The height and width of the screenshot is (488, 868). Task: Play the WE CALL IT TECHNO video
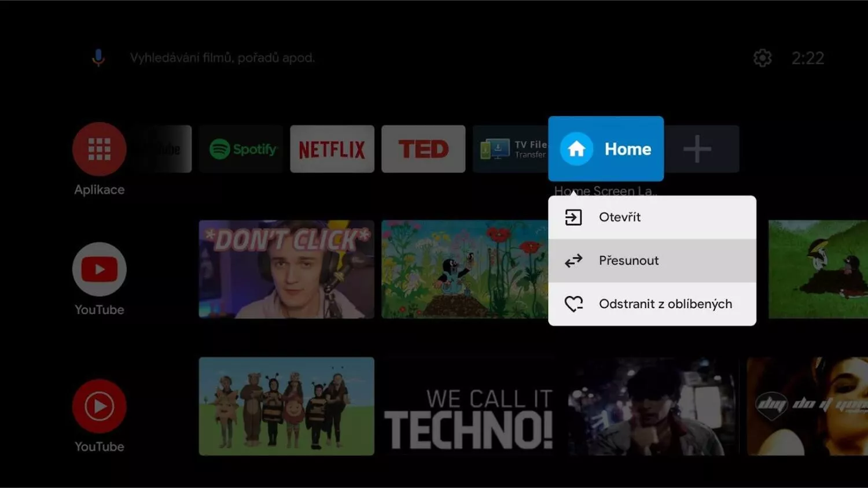click(469, 406)
